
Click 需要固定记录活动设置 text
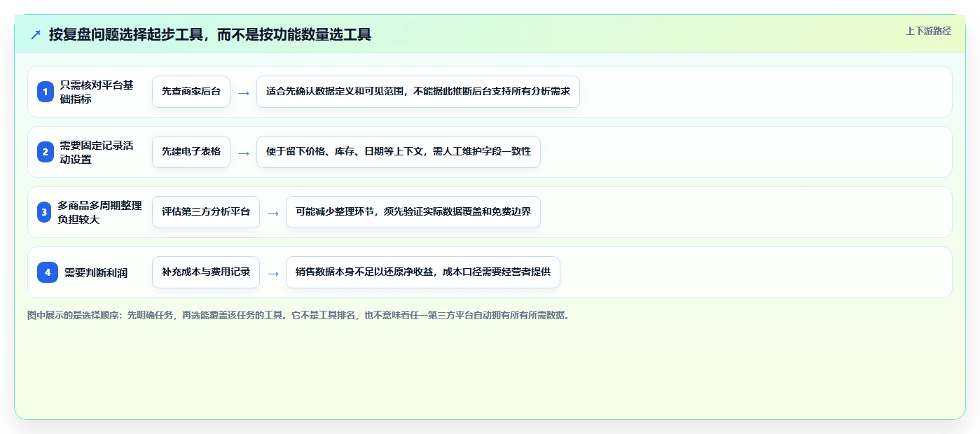click(97, 152)
